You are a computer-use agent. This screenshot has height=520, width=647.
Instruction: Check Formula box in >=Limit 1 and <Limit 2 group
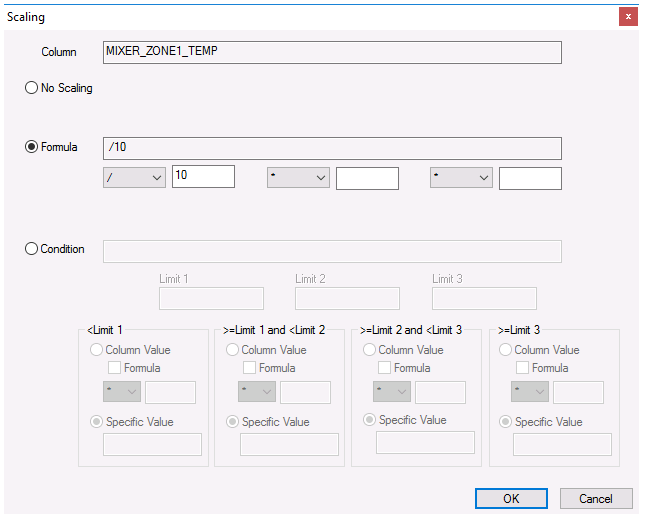(249, 368)
